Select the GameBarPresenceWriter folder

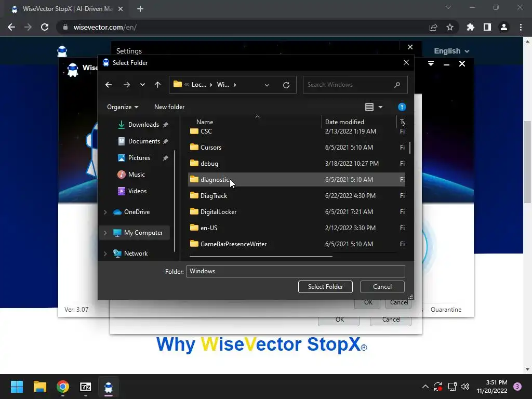(297, 244)
